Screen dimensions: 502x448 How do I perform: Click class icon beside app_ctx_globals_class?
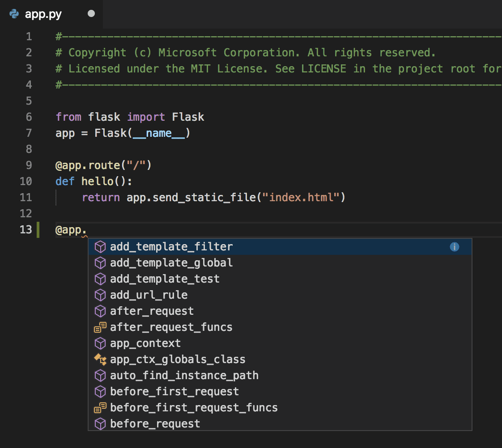[x=100, y=359]
